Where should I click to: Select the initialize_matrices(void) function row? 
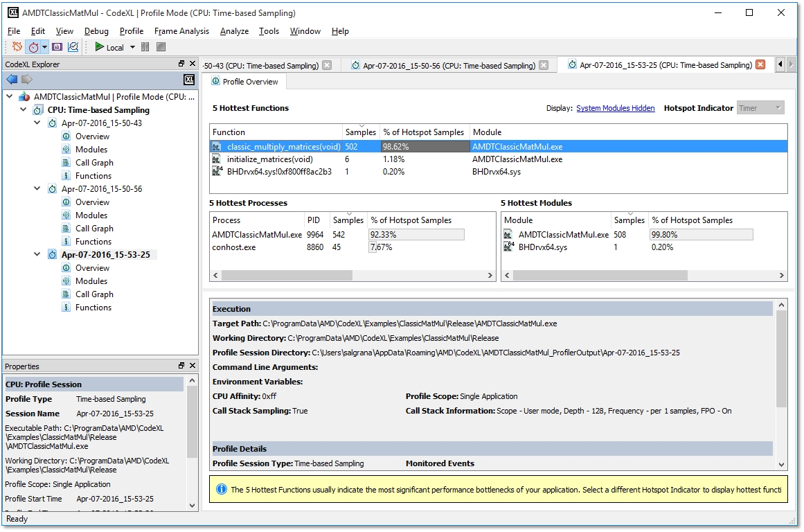coord(499,159)
